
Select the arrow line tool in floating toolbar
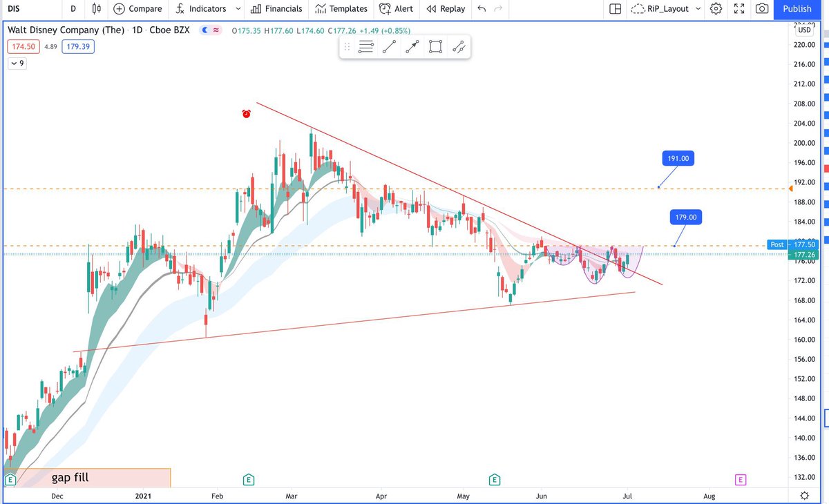tap(412, 47)
